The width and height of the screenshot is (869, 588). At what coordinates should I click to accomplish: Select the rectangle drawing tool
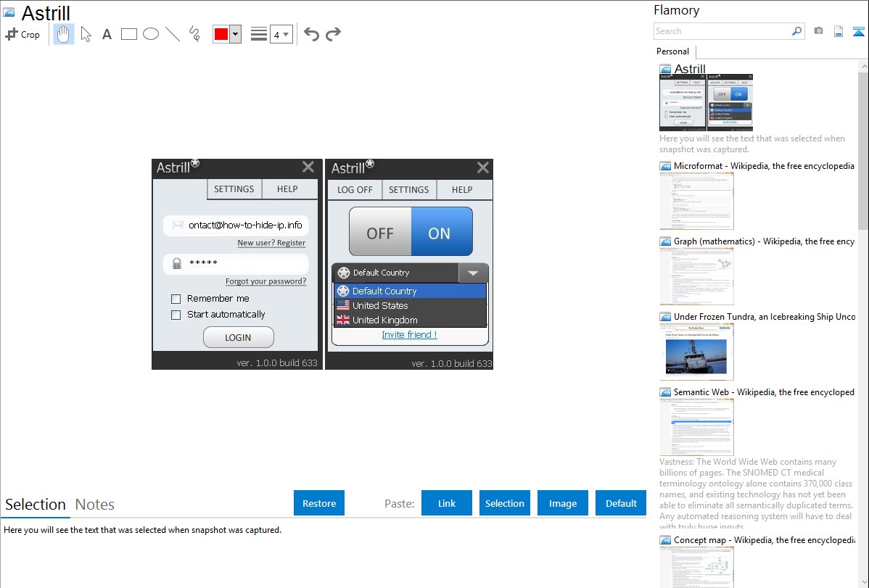click(128, 34)
